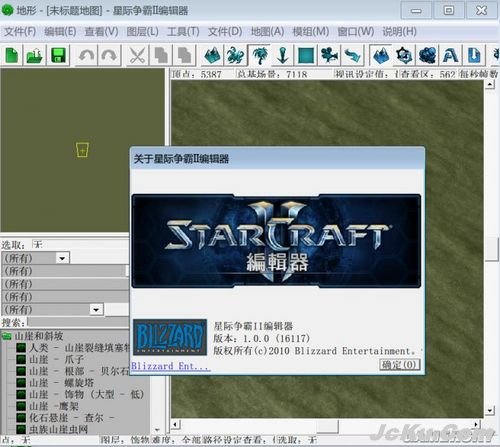Click the 版本: 1.0.0 (16117) version text

tap(262, 339)
